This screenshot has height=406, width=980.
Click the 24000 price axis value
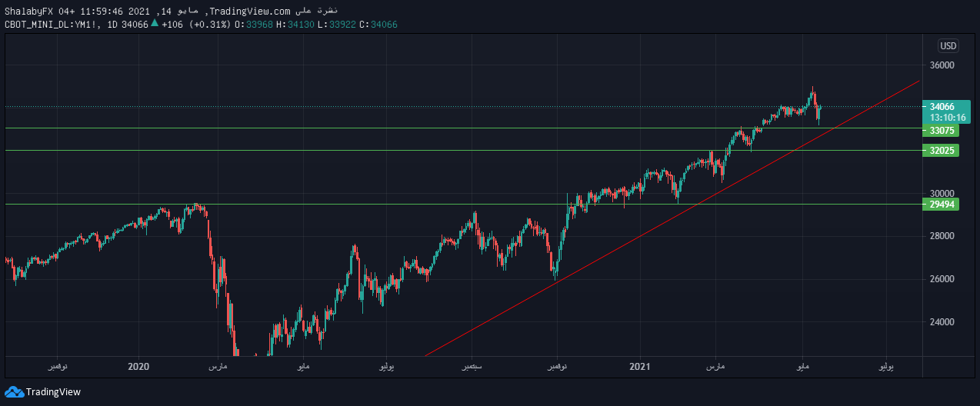[x=942, y=322]
